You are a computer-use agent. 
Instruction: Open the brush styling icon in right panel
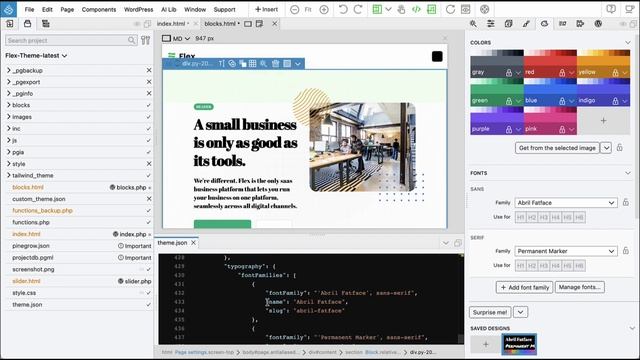click(x=526, y=24)
